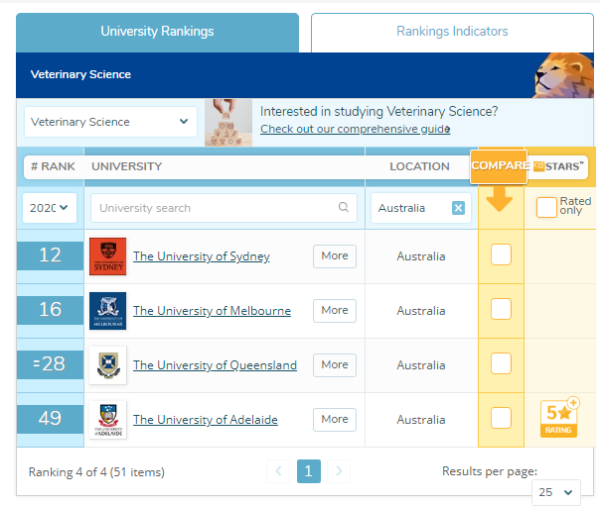The width and height of the screenshot is (600, 506).
Task: Click the UNIVERSITY column header
Action: point(127,166)
